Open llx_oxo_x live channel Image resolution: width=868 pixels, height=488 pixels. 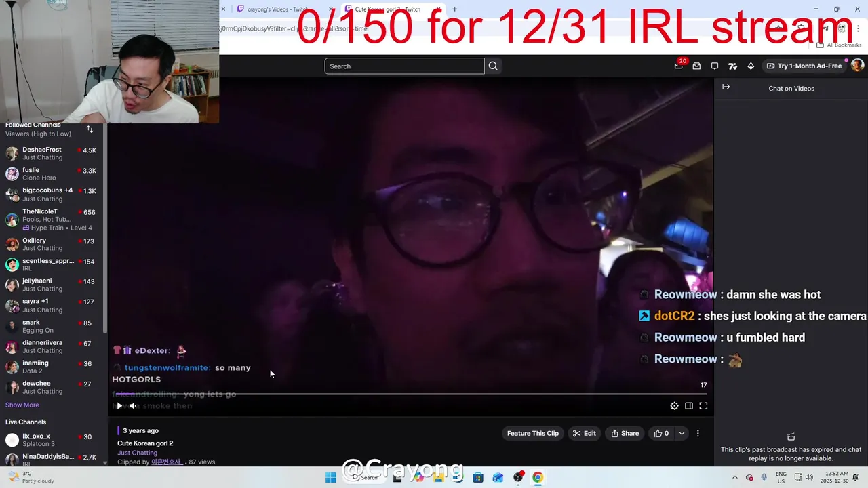pos(52,440)
